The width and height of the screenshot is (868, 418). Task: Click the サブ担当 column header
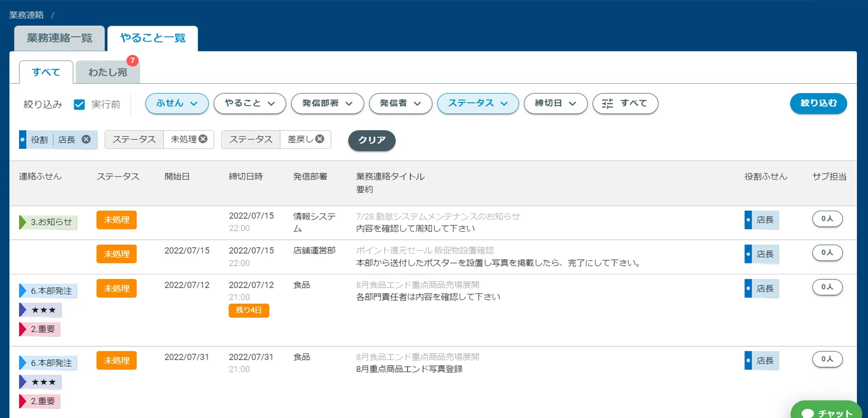pos(830,176)
